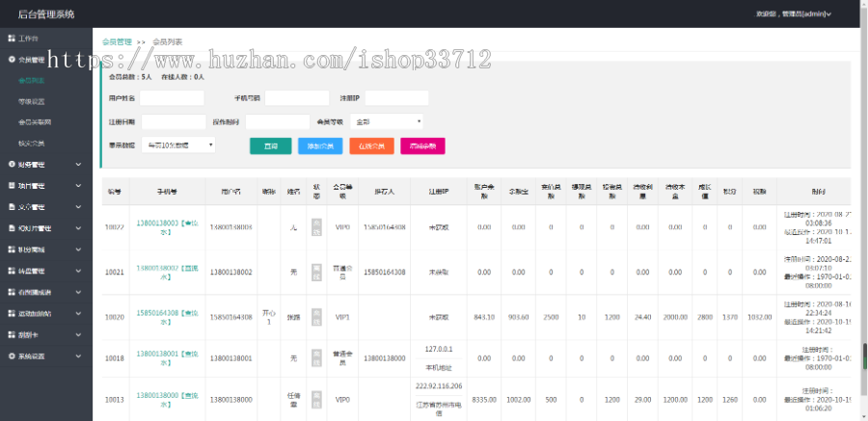Image resolution: width=868 pixels, height=421 pixels.
Task: Click the 工作台 dashboard icon in sidebar
Action: click(12, 39)
